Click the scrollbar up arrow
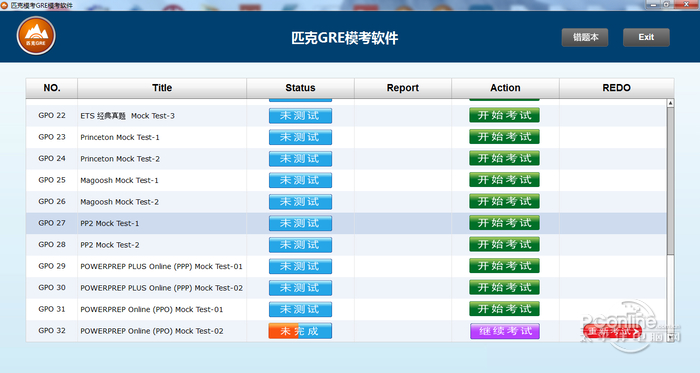Image resolution: width=700 pixels, height=373 pixels. pyautogui.click(x=670, y=103)
